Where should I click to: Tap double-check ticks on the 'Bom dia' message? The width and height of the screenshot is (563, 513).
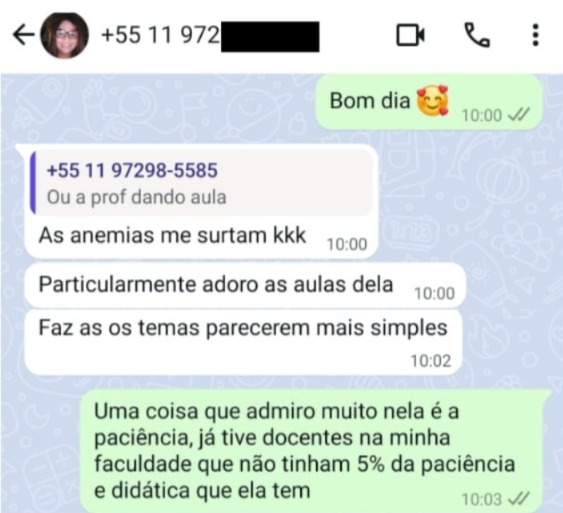point(519,116)
